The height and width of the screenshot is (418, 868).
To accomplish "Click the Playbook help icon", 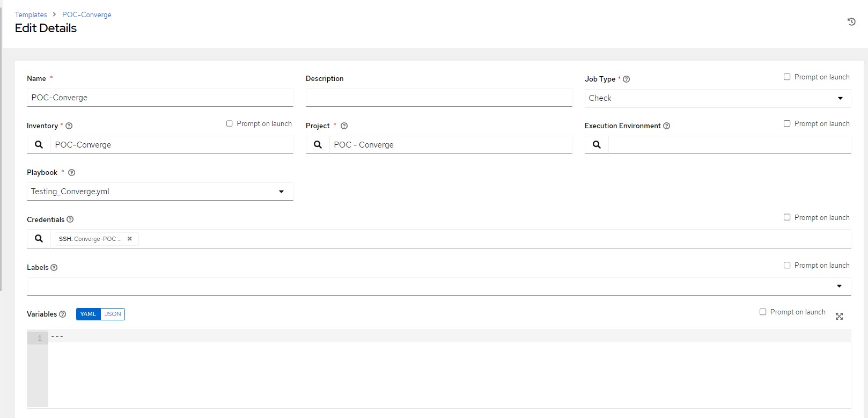I will (72, 173).
